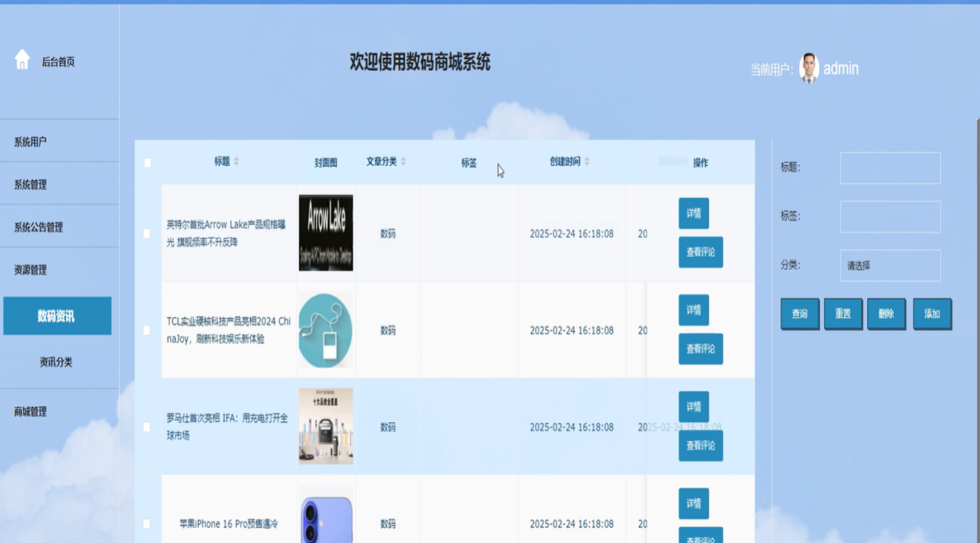980x543 pixels.
Task: Open the Arrow Lake cover thumbnail
Action: 326,233
